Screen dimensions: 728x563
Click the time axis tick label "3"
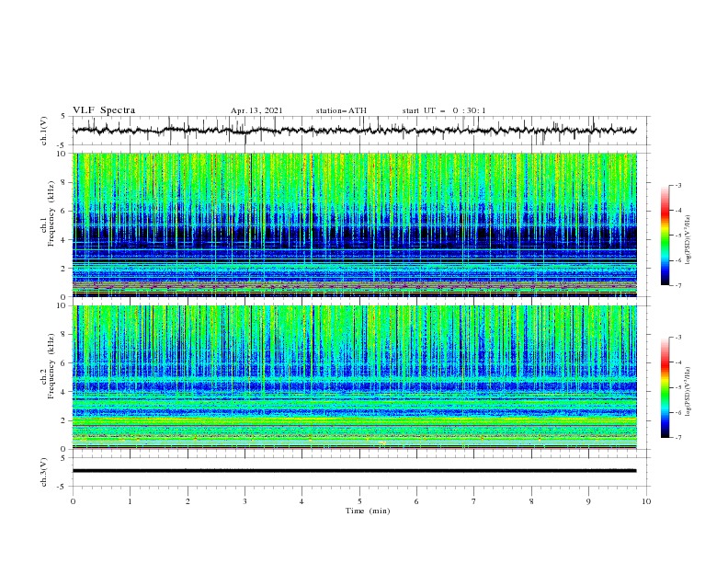(245, 501)
